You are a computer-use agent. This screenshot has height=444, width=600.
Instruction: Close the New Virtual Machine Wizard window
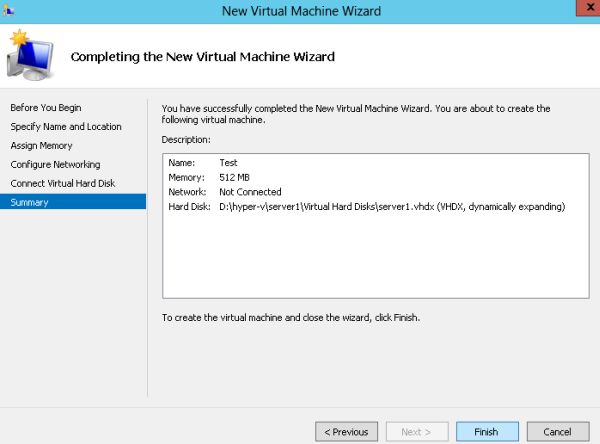pos(581,10)
